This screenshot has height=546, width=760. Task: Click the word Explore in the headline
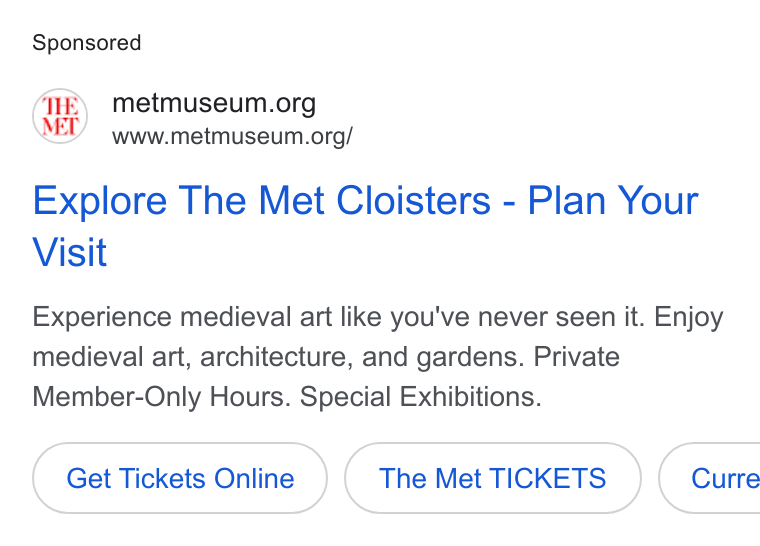(100, 201)
